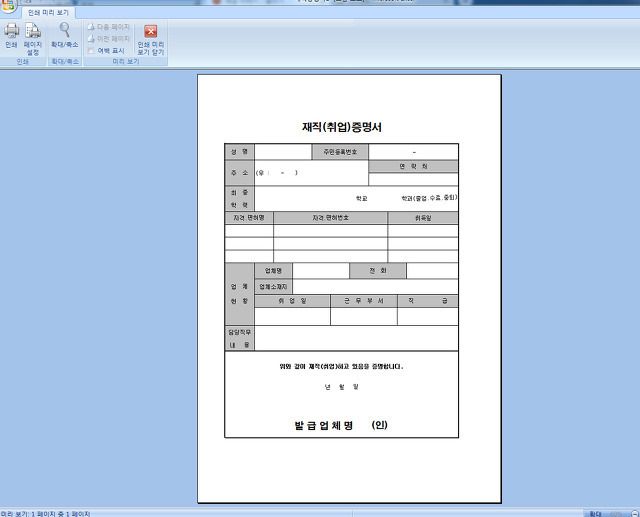The image size is (640, 517).
Task: Click the '주민등록번호' header cell
Action: click(340, 152)
